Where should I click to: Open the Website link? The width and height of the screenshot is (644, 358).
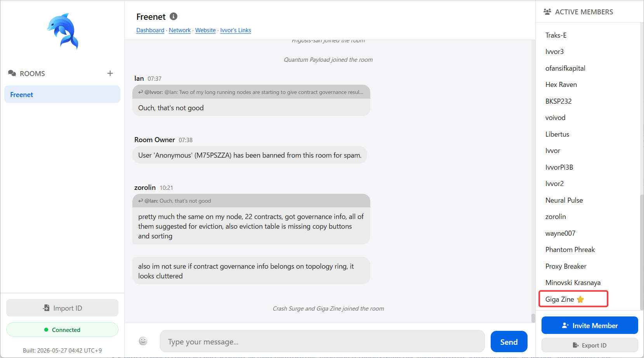coord(205,30)
